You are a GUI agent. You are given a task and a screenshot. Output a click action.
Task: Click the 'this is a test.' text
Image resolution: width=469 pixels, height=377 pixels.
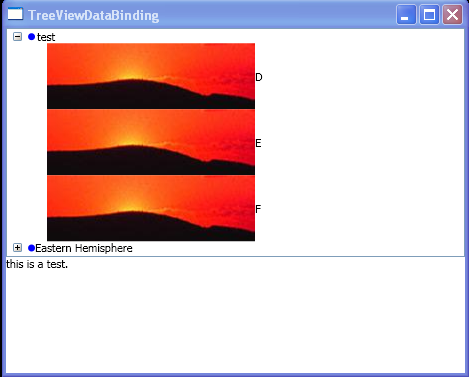coord(37,264)
